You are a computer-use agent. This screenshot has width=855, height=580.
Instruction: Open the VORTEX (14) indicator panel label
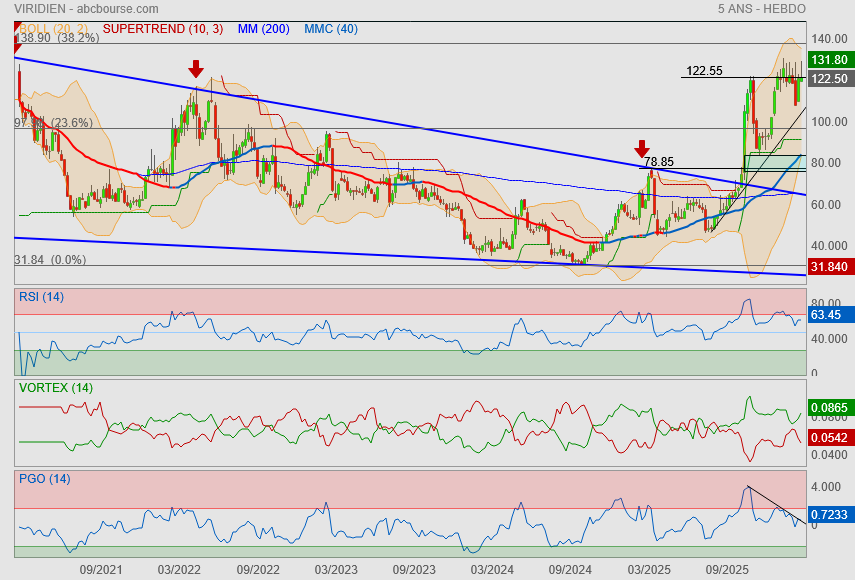[56, 387]
